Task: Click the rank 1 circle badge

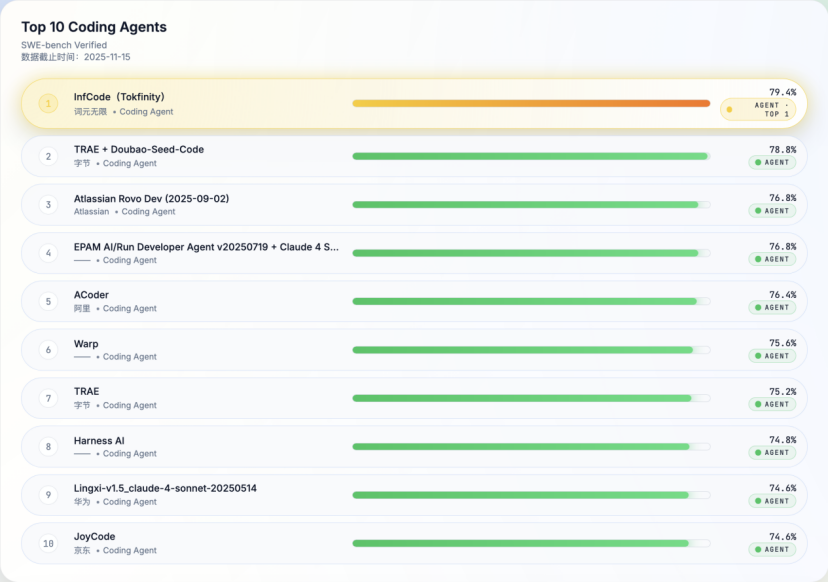Action: coord(48,104)
